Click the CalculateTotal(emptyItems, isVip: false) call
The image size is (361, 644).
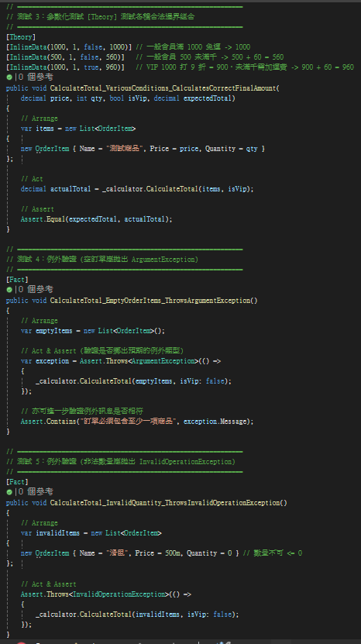133,381
